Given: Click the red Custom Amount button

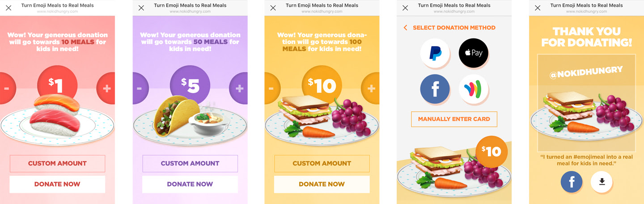Looking at the screenshot, I should pos(57,163).
